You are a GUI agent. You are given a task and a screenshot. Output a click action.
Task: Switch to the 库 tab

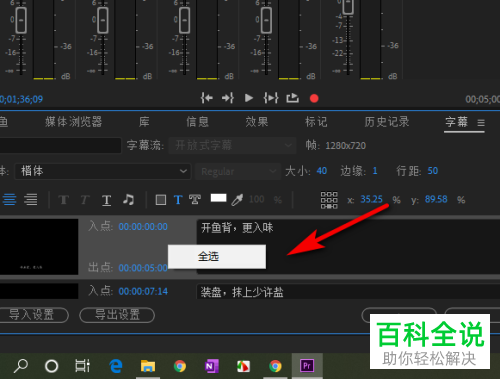point(144,122)
